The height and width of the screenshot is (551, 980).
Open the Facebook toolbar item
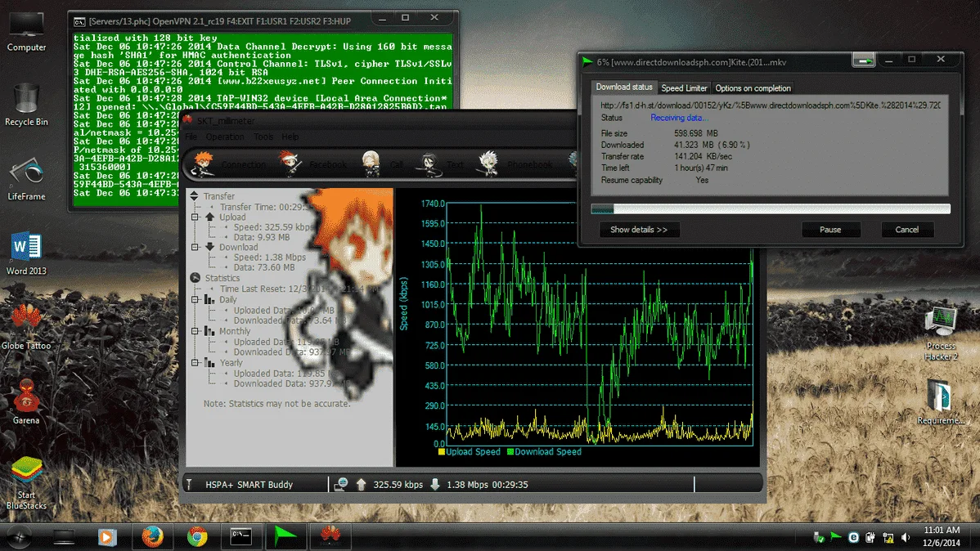coord(312,164)
